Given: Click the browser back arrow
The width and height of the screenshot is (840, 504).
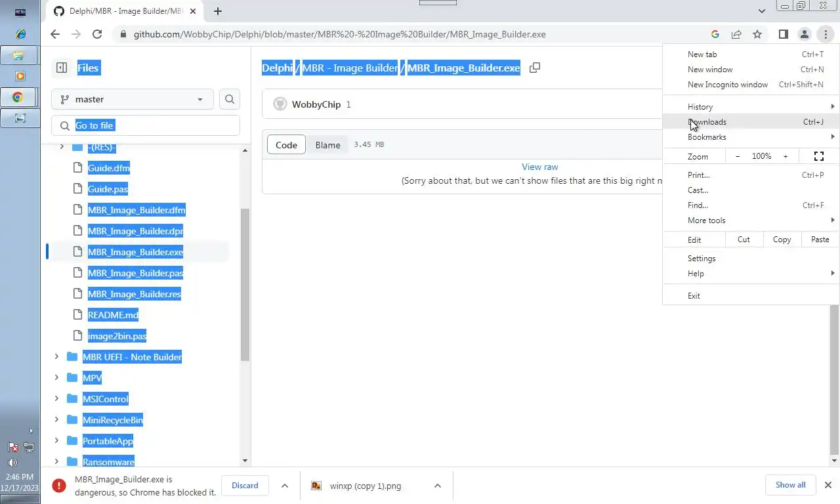Looking at the screenshot, I should pos(55,34).
